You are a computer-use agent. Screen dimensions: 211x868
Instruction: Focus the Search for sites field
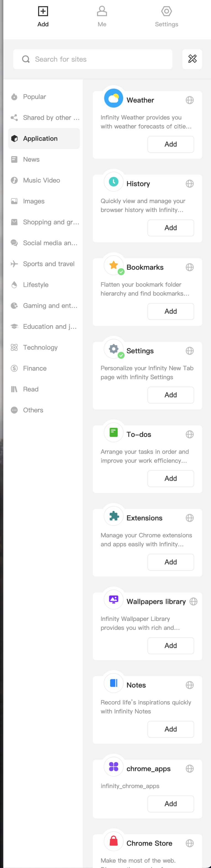[93, 59]
